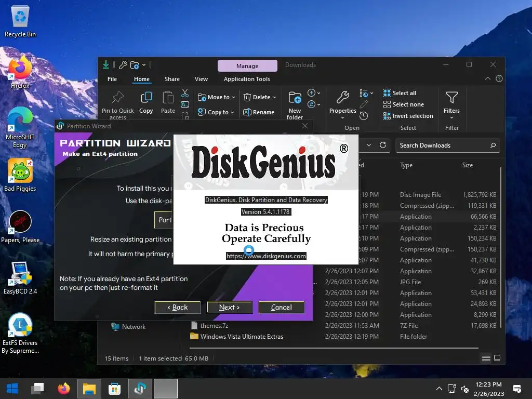Screen dimensions: 532x399
Task: Open the File menu in Explorer
Action: point(112,79)
